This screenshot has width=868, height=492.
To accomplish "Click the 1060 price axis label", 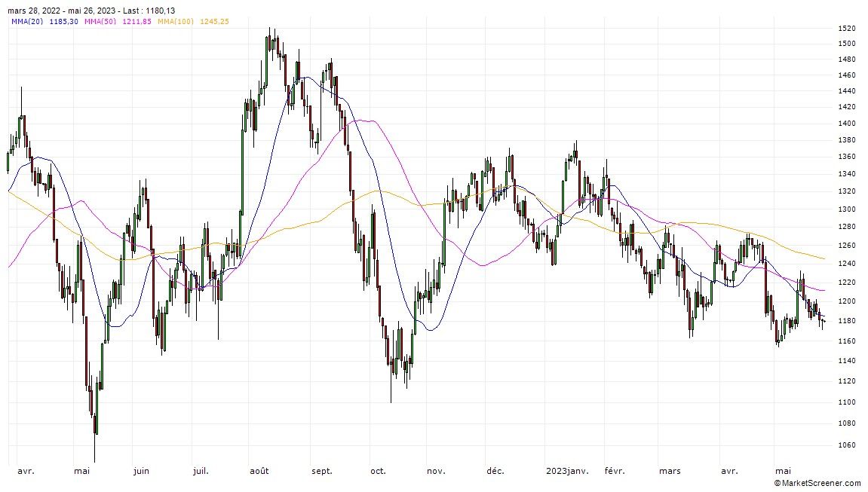I will [x=846, y=445].
